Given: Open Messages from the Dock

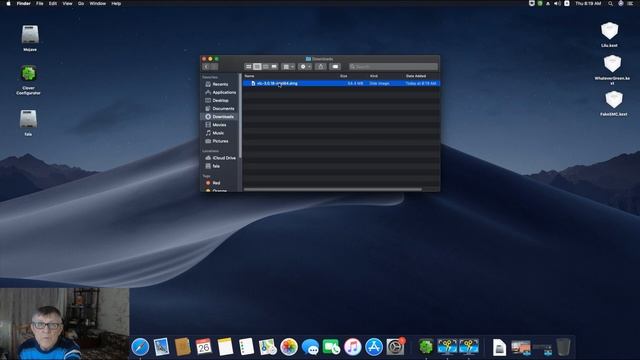Looking at the screenshot, I should coord(310,347).
